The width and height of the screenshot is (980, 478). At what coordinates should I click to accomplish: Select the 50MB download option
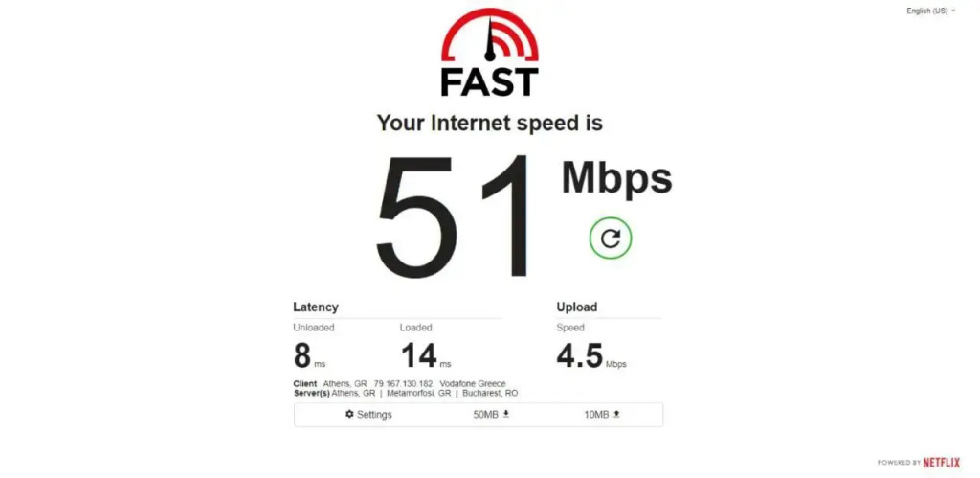(492, 414)
